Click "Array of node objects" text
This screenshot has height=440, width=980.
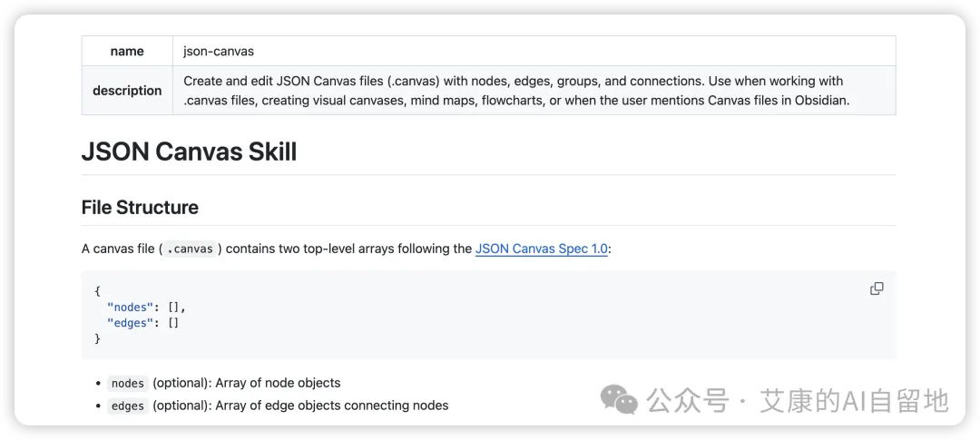pos(279,383)
